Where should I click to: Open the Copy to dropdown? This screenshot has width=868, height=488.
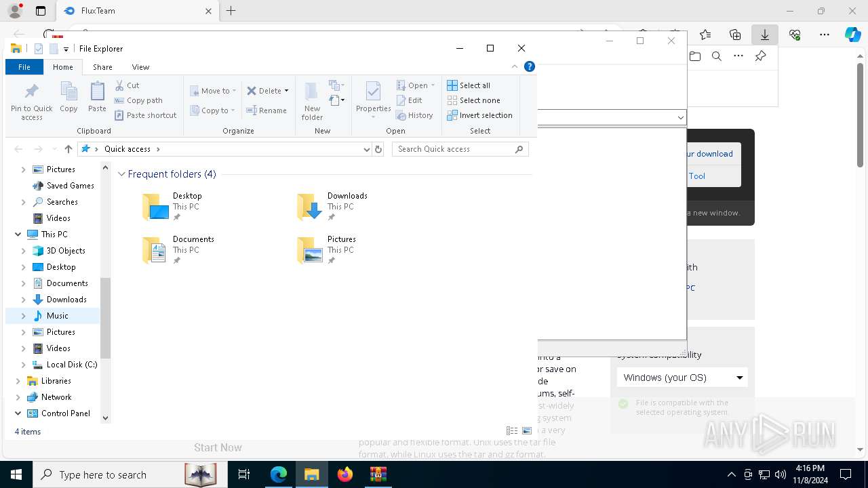[x=212, y=110]
